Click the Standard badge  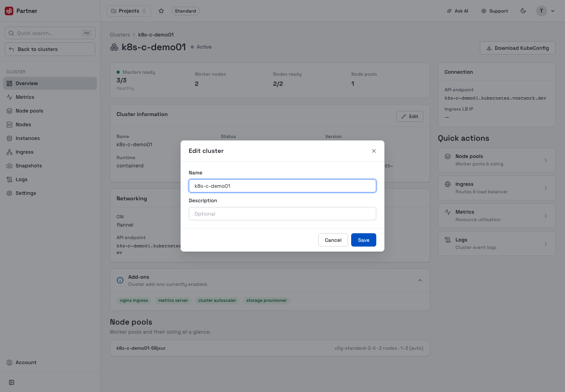click(186, 11)
